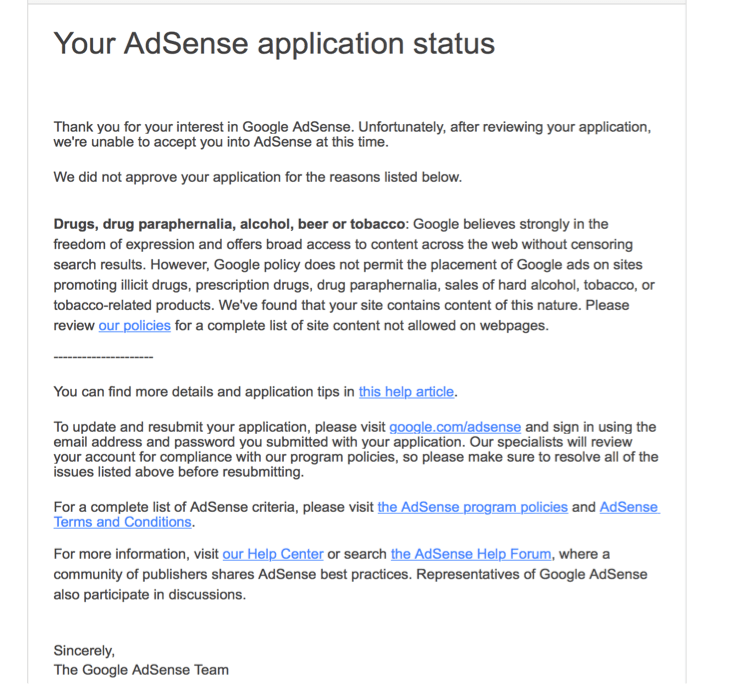Image resolution: width=747 pixels, height=684 pixels.
Task: Open the 'our policies' link
Action: 134,326
